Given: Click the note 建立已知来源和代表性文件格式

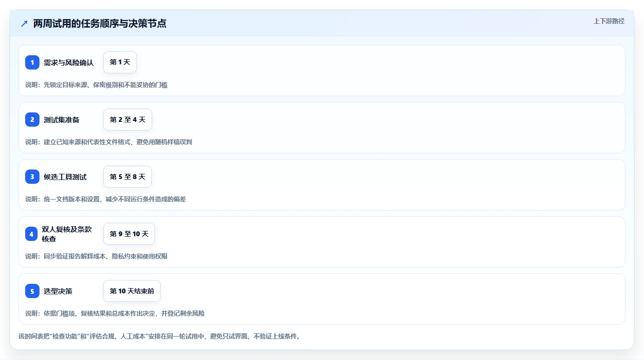Looking at the screenshot, I should [x=108, y=142].
